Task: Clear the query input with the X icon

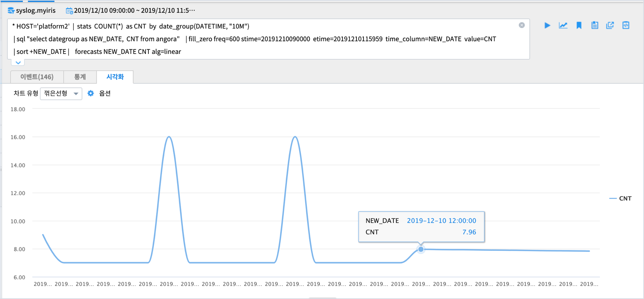Action: coord(522,25)
